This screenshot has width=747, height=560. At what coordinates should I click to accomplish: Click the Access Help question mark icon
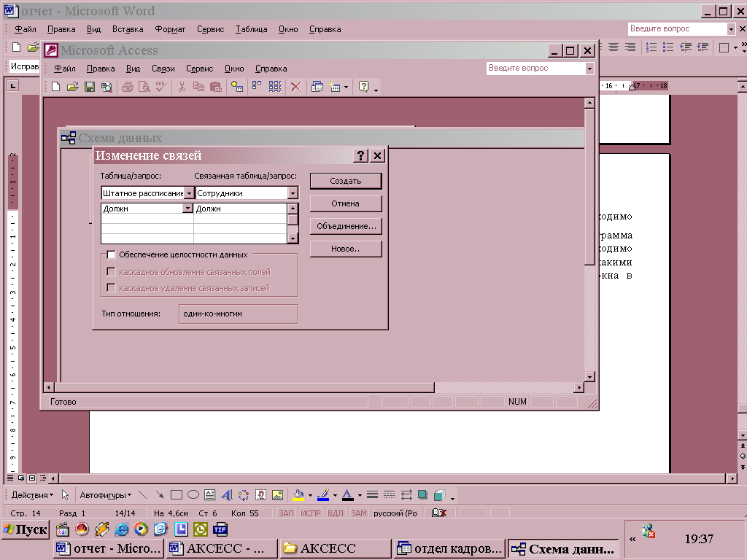363,87
